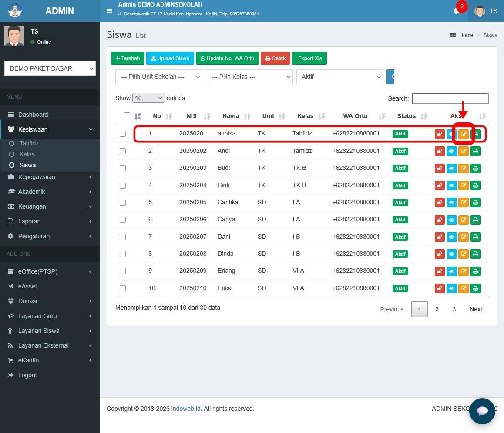Open the Dashboard menu item
Image resolution: width=504 pixels, height=433 pixels.
[x=50, y=115]
